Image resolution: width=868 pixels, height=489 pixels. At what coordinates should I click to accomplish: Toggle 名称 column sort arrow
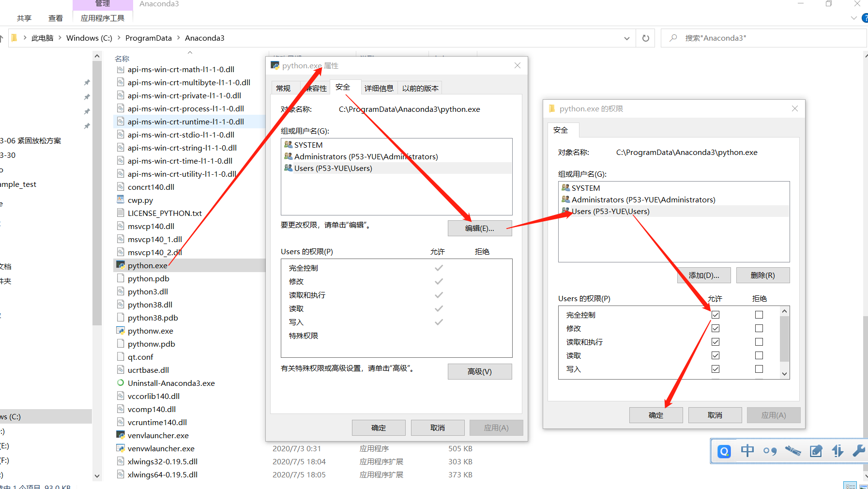[190, 52]
